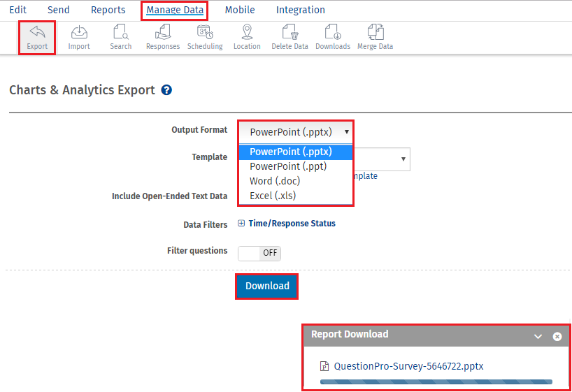Open the Export tool icon
The width and height of the screenshot is (572, 392).
pyautogui.click(x=37, y=32)
